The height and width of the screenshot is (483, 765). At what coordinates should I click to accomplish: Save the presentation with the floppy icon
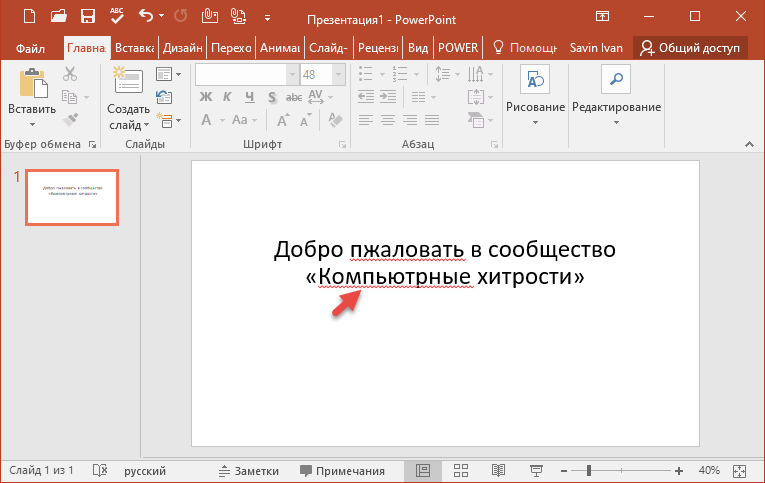point(88,17)
